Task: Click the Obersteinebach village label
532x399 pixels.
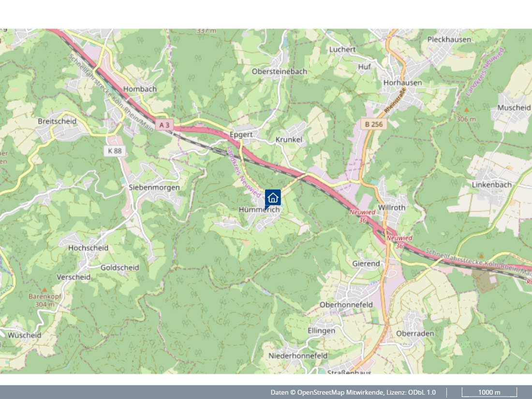Action: [x=279, y=72]
